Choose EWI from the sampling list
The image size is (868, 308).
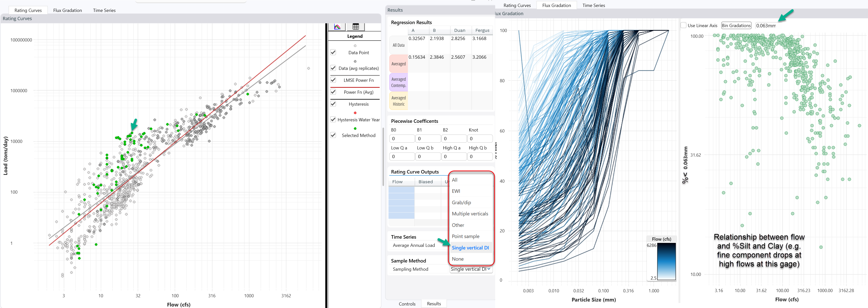click(456, 191)
